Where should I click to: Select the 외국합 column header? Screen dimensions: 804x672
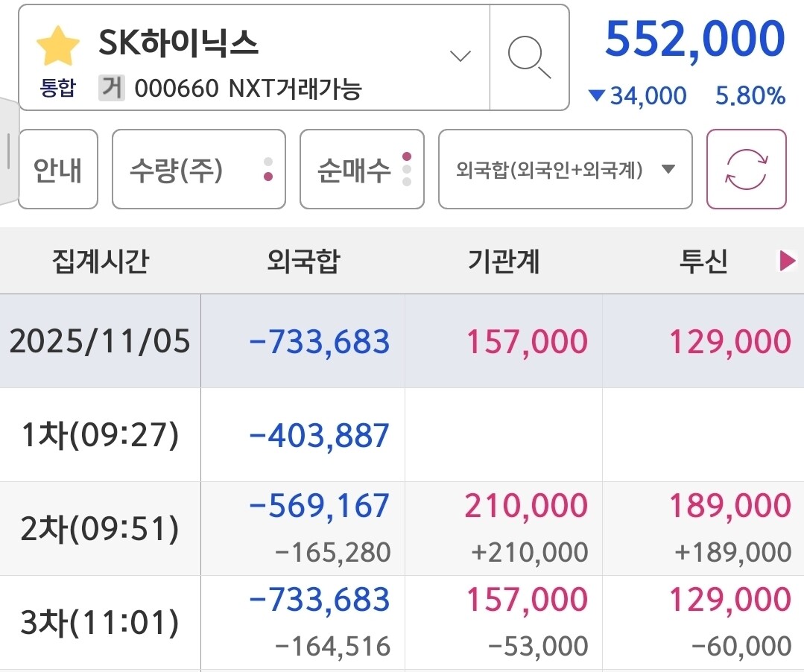tap(303, 261)
